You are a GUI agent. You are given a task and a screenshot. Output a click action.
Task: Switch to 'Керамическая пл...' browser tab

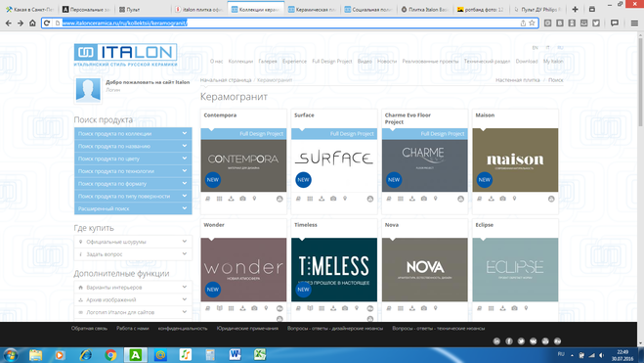313,9
